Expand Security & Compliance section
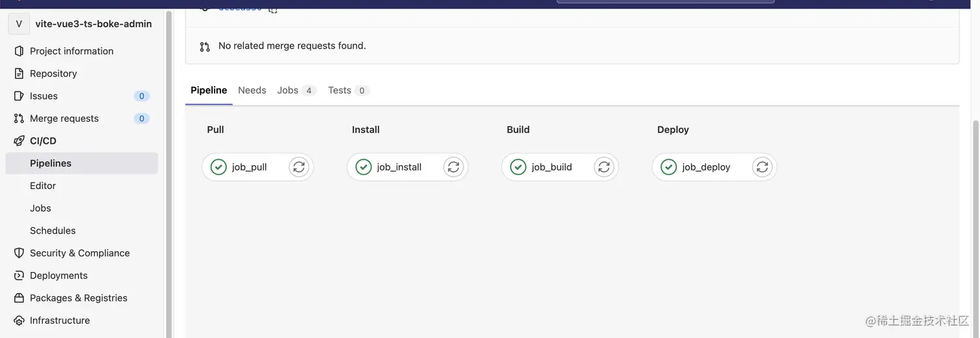 80,253
